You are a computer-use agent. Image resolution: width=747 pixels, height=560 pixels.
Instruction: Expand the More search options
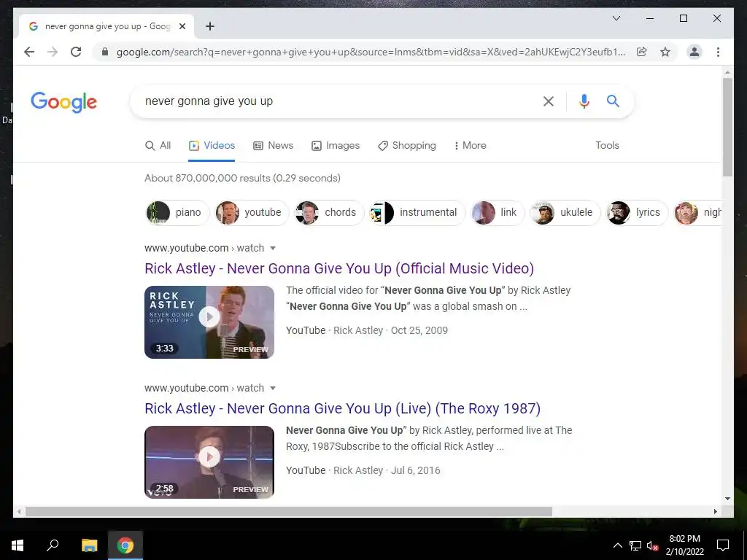(x=470, y=145)
